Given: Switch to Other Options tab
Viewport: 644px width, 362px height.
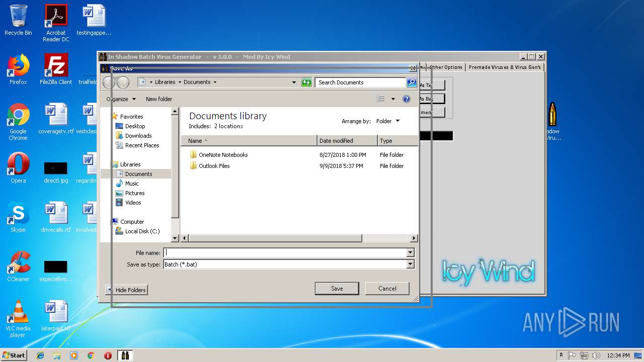Looking at the screenshot, I should 446,67.
